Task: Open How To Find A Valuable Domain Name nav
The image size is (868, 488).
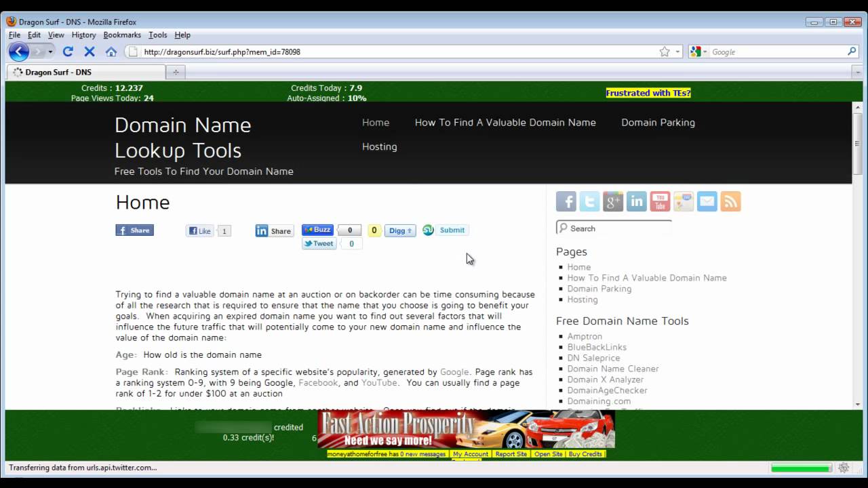Action: point(505,122)
